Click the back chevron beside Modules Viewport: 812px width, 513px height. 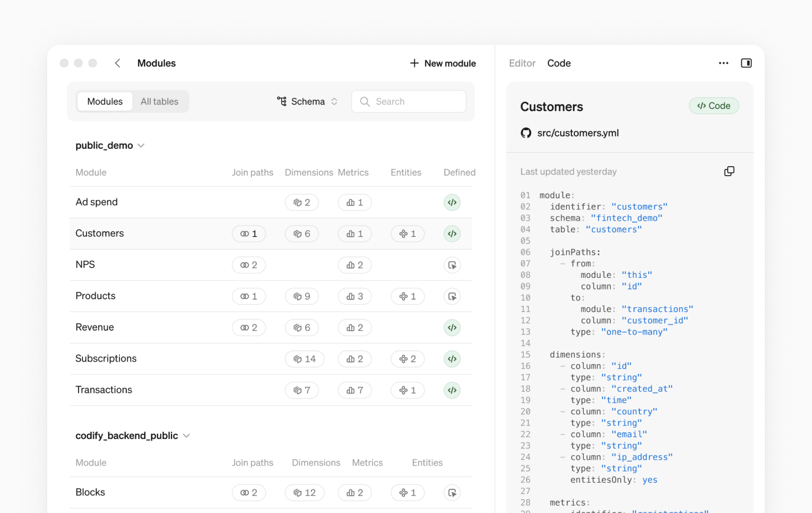118,63
